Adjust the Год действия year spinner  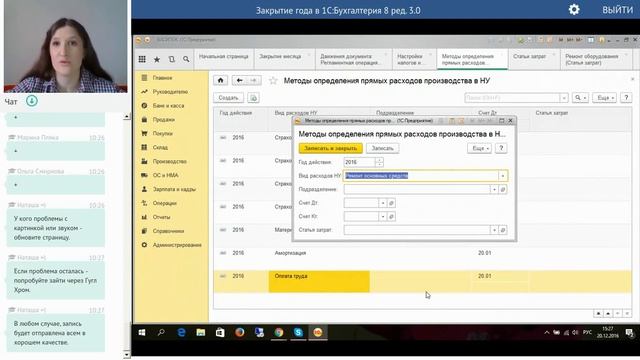pos(380,162)
